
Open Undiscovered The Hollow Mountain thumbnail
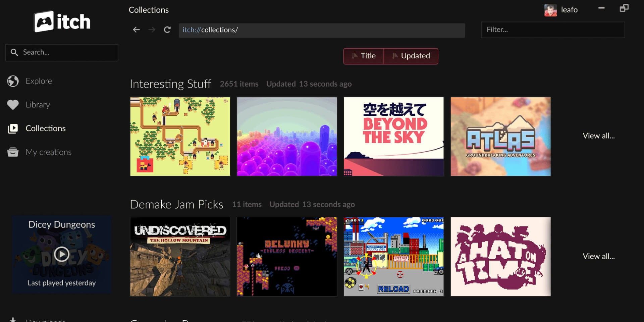coord(180,257)
